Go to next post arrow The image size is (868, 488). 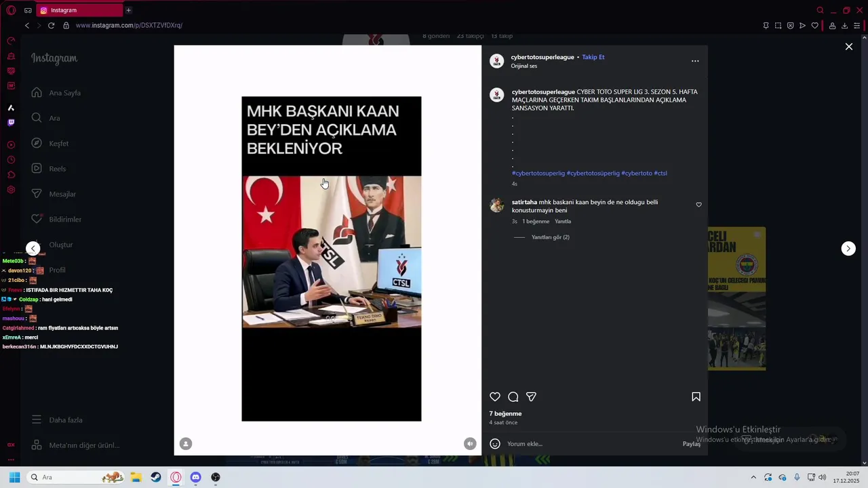click(848, 249)
